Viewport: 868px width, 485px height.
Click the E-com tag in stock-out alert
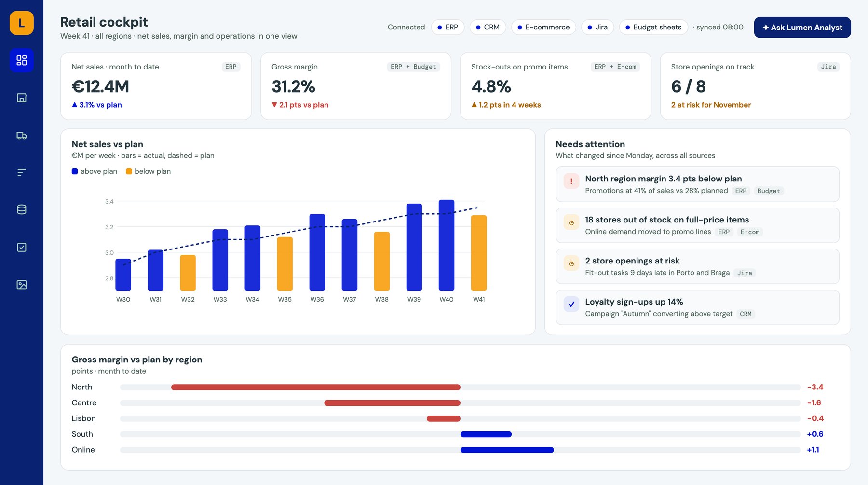(750, 232)
